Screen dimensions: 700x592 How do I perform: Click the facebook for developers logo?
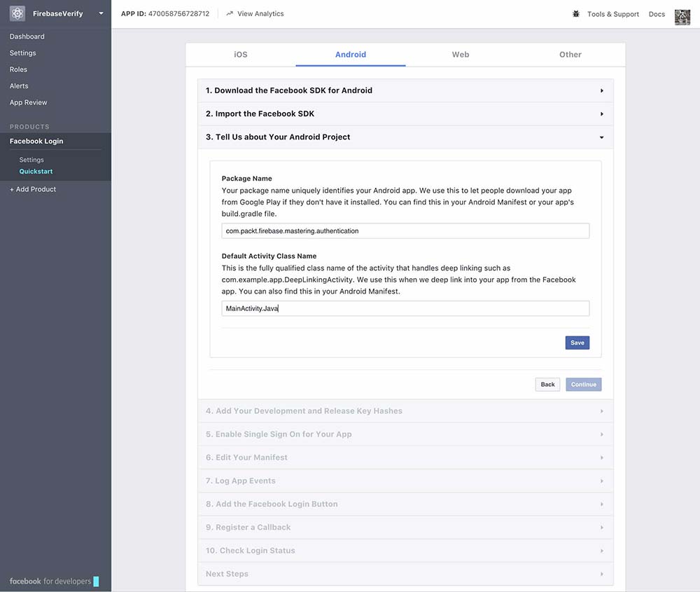54,581
